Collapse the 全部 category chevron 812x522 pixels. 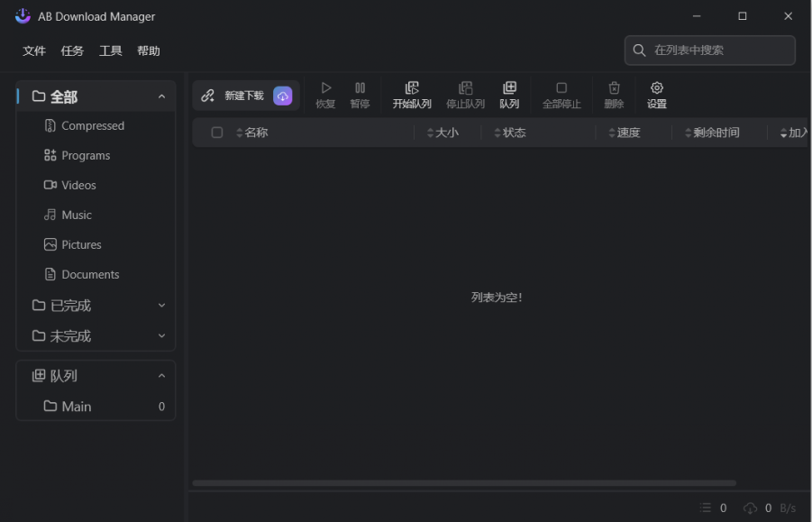point(161,96)
